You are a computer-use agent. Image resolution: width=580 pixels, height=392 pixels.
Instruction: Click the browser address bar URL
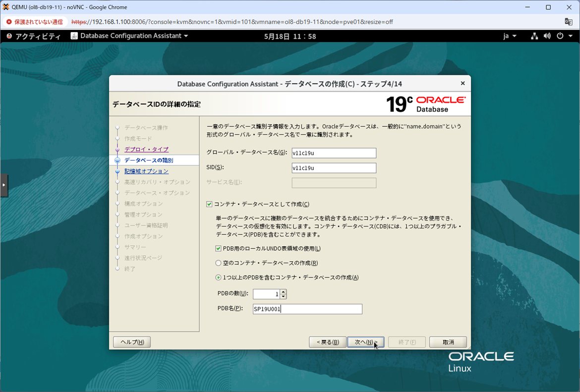[x=232, y=22]
